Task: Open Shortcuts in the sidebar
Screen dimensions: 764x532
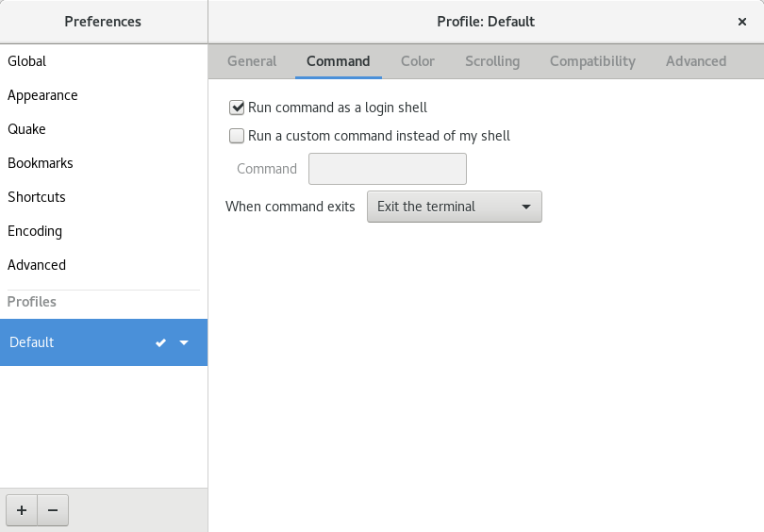Action: click(x=37, y=197)
